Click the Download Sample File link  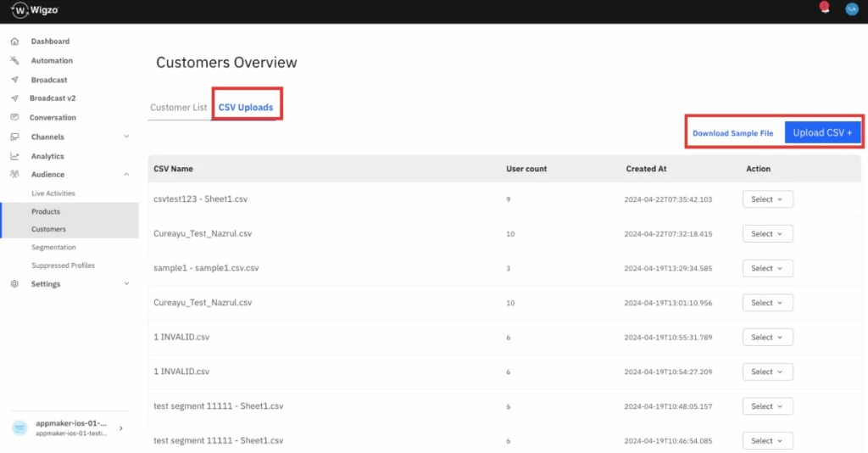(x=732, y=134)
